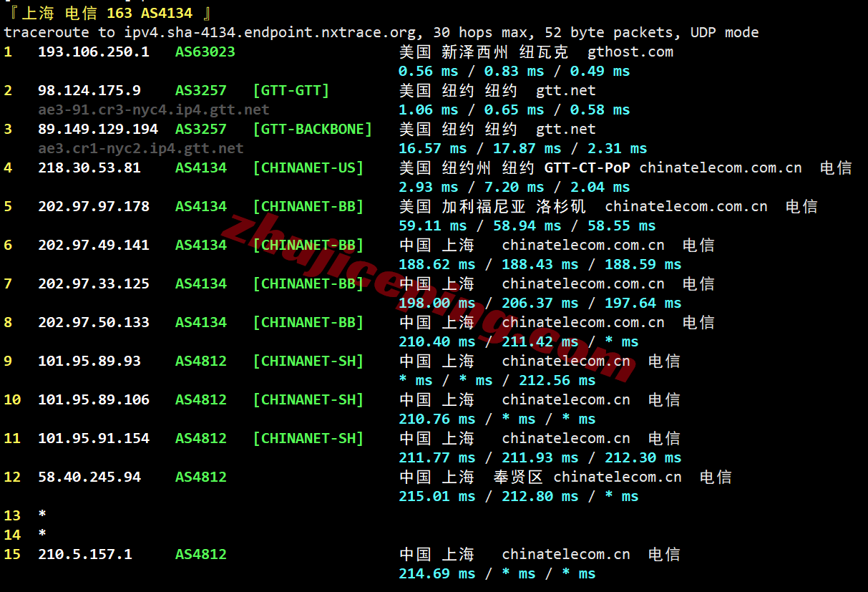Select the GTT-CT-PoP label
This screenshot has height=592, width=868.
coord(587,168)
